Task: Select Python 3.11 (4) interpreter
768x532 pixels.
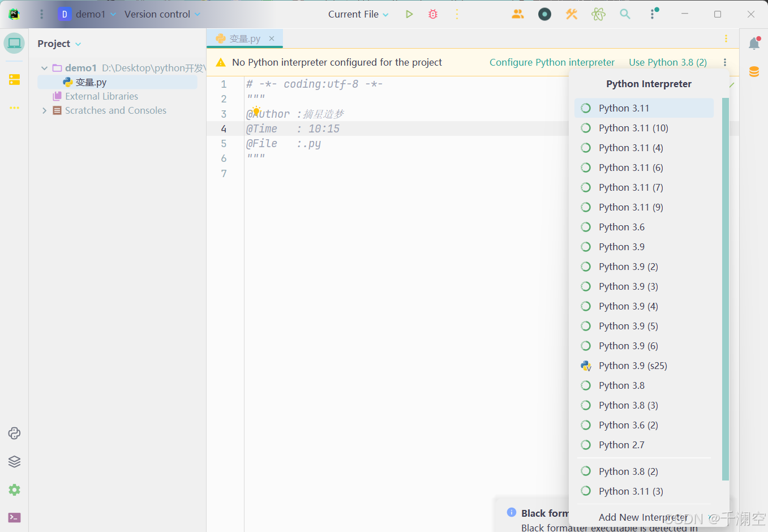Action: [644, 148]
